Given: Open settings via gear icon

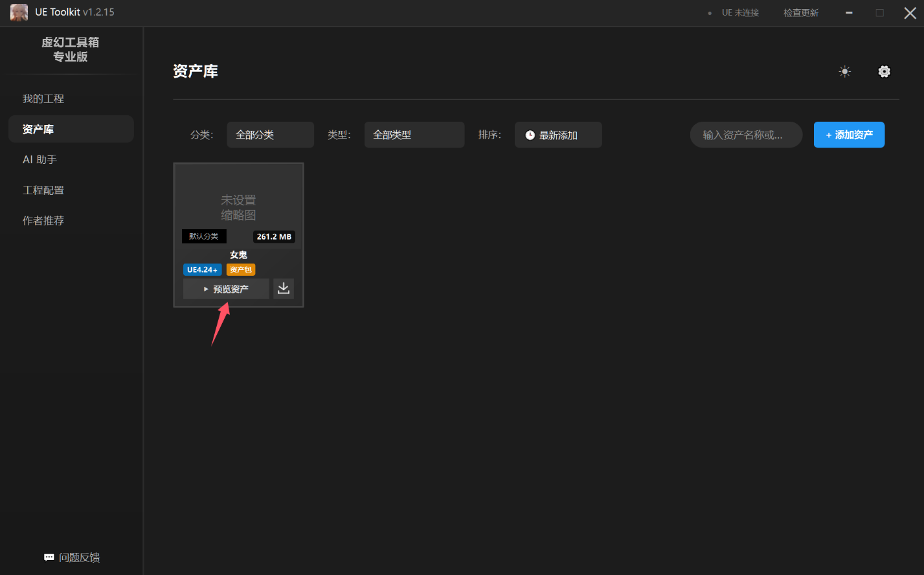Looking at the screenshot, I should click(x=884, y=72).
